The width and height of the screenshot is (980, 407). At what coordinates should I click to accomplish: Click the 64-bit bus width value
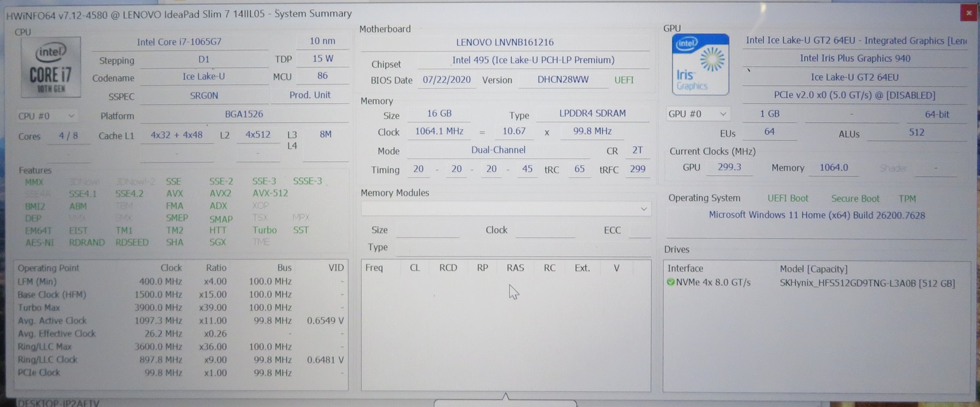click(937, 115)
